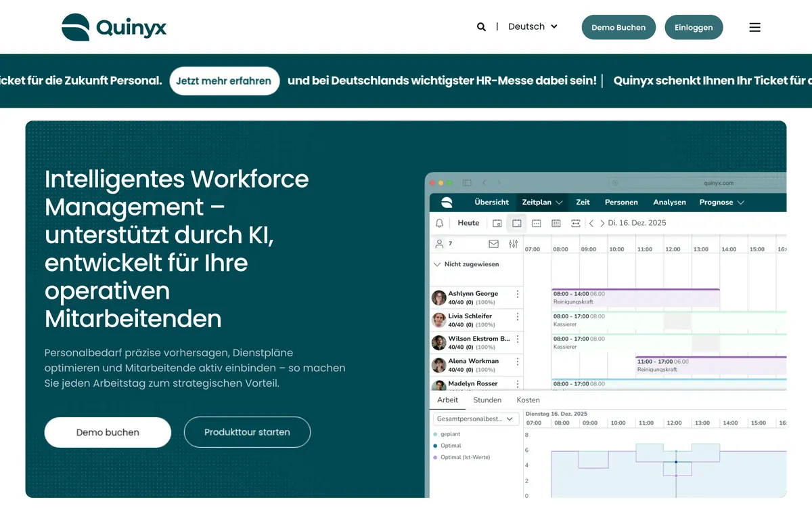Click the white Demo buchen hero button
Image resolution: width=812 pixels, height=508 pixels.
(108, 432)
